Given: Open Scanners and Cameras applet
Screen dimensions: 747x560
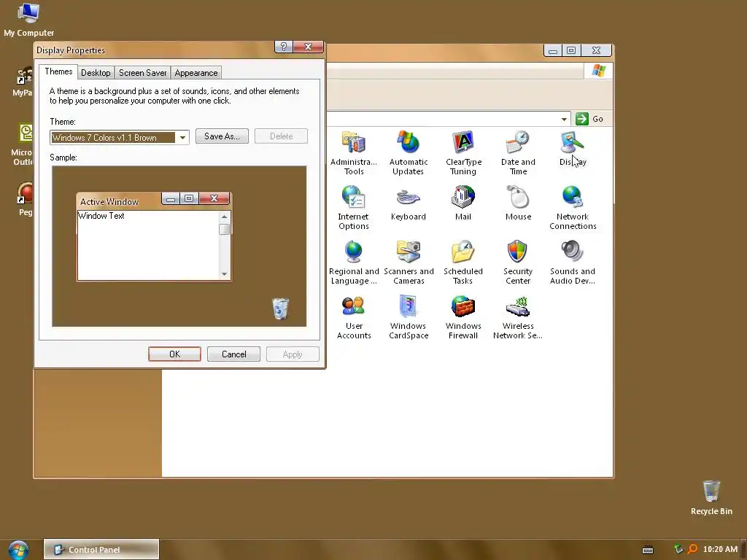Looking at the screenshot, I should pos(409,262).
